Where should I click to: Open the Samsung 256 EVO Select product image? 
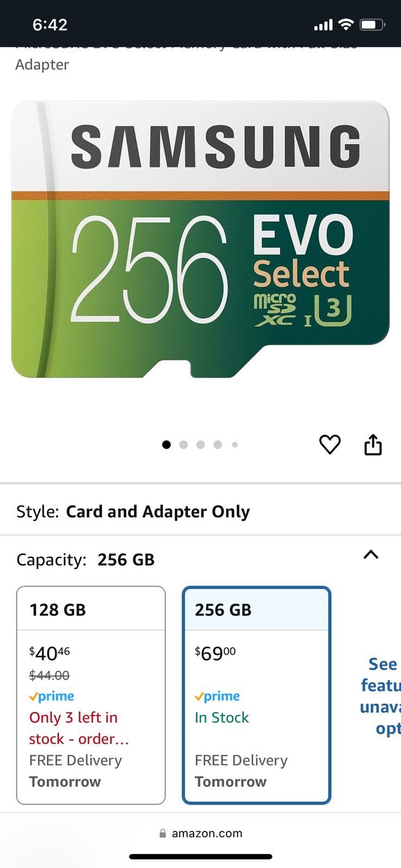200,239
